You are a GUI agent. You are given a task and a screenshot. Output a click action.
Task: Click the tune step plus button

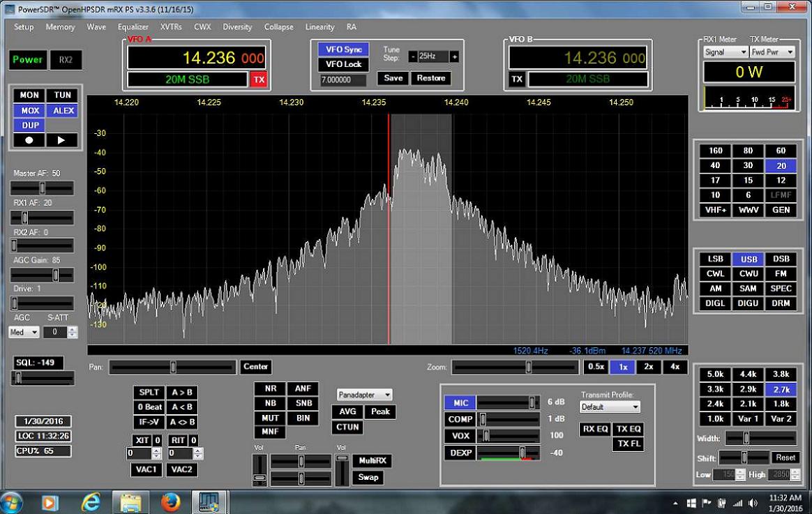point(455,56)
